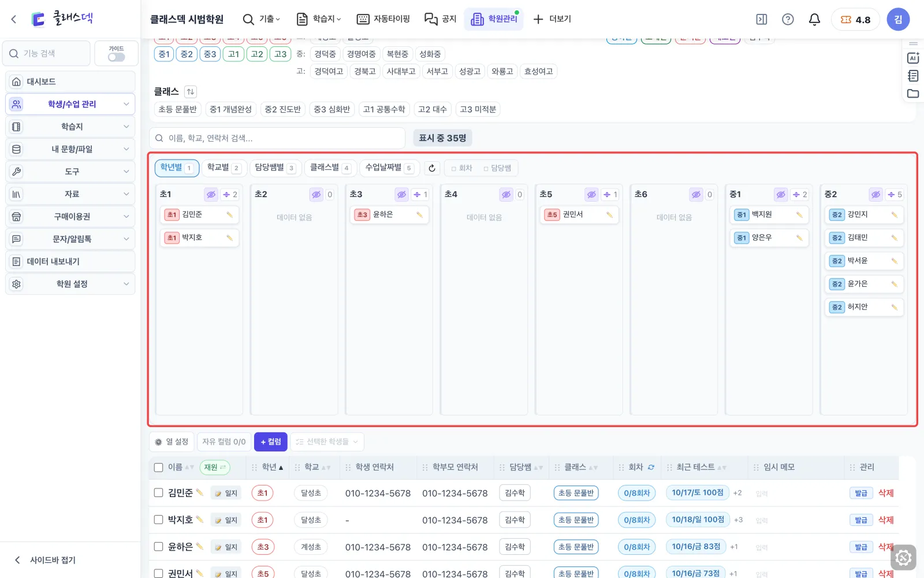
Task: Click the 기능 검색 search field
Action: (x=46, y=53)
